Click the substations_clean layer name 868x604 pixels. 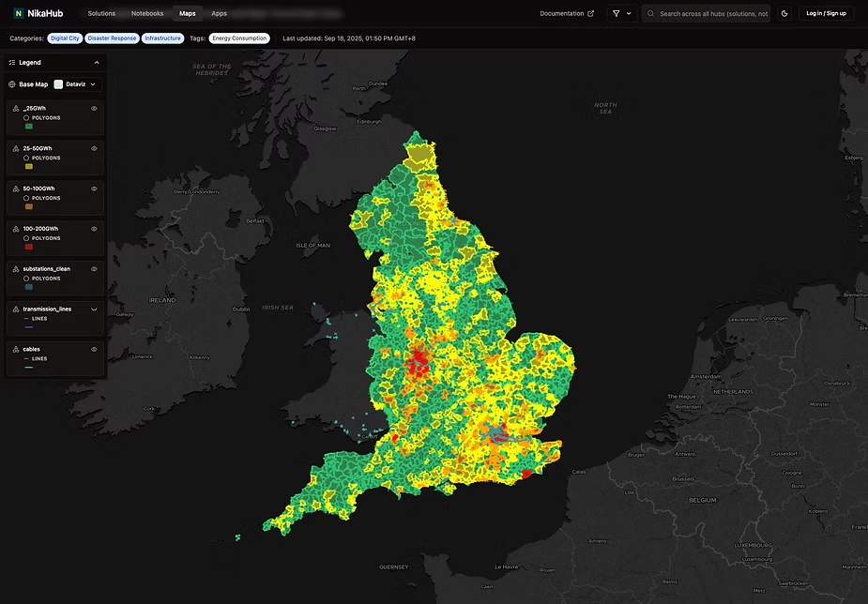[x=47, y=269]
